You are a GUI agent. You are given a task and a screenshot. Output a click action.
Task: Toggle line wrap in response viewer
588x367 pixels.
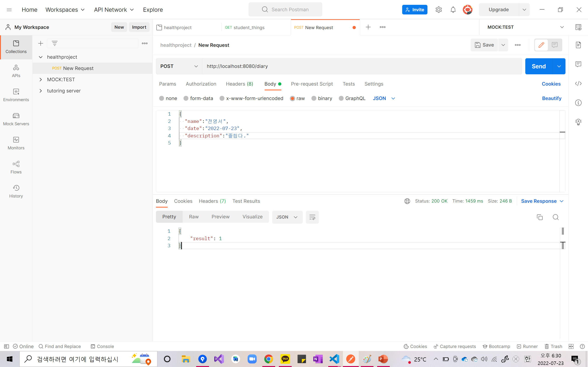tap(312, 217)
